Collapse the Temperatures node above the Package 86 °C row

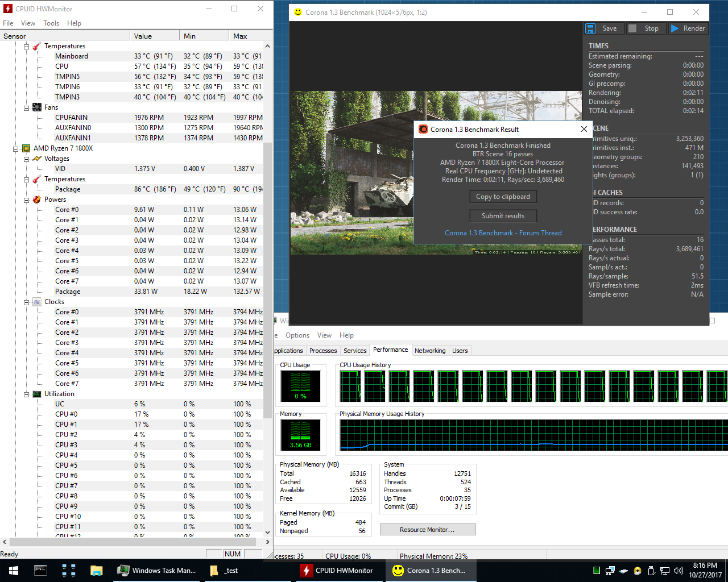pyautogui.click(x=26, y=179)
